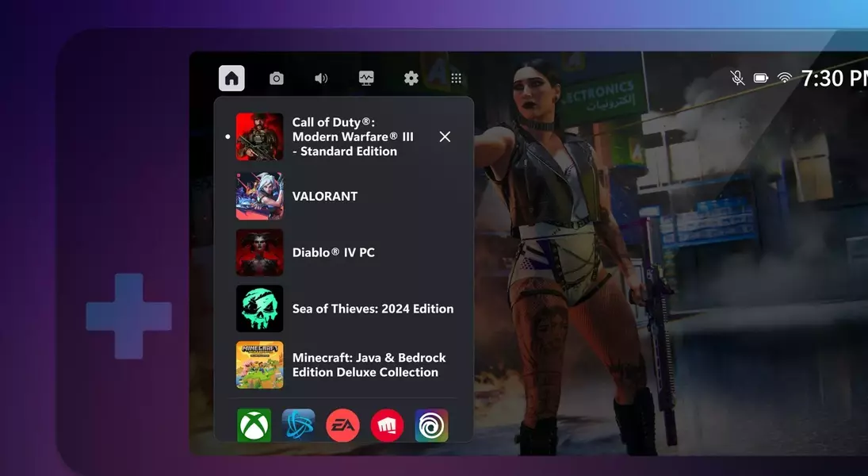The height and width of the screenshot is (476, 868).
Task: Launch Diablo IV PC from the list
Action: coord(333,253)
